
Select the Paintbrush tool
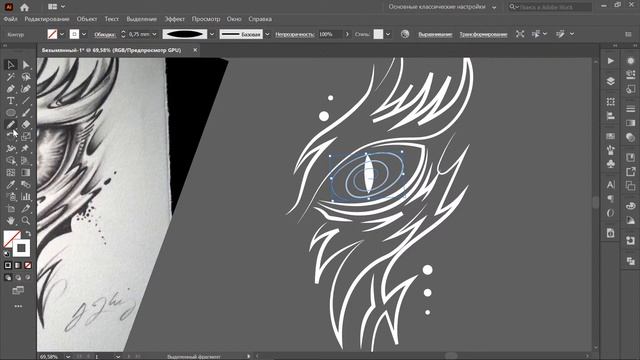click(x=26, y=113)
